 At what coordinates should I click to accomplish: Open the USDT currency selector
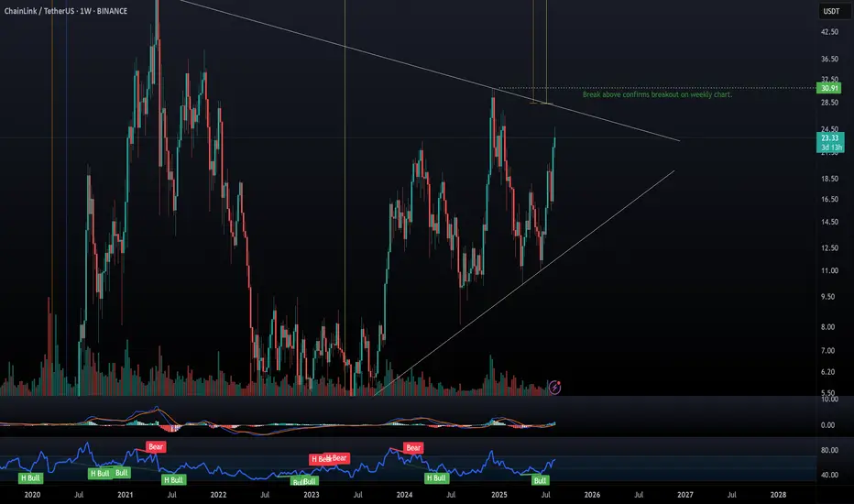pos(831,11)
